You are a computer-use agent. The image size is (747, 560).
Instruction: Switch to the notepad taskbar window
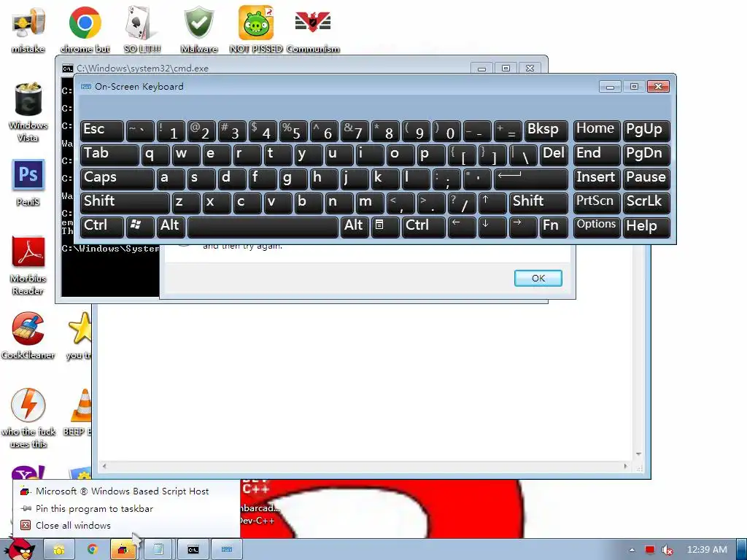click(159, 550)
